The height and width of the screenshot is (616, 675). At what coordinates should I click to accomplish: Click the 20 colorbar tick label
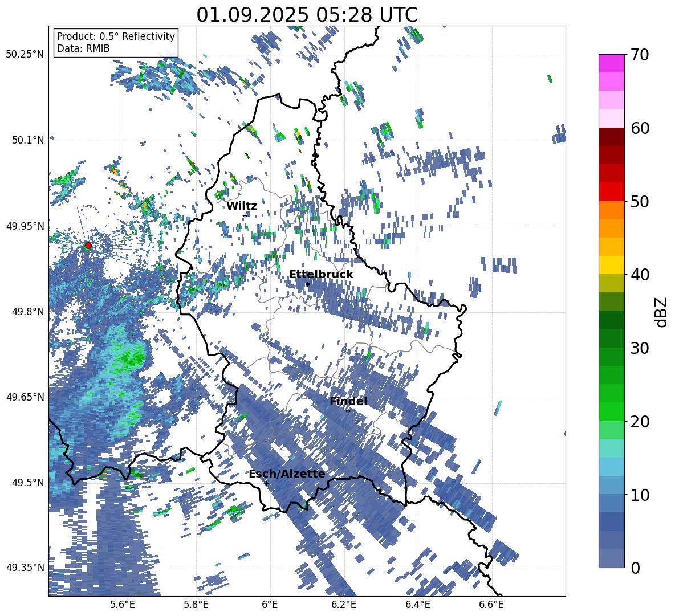pyautogui.click(x=640, y=422)
